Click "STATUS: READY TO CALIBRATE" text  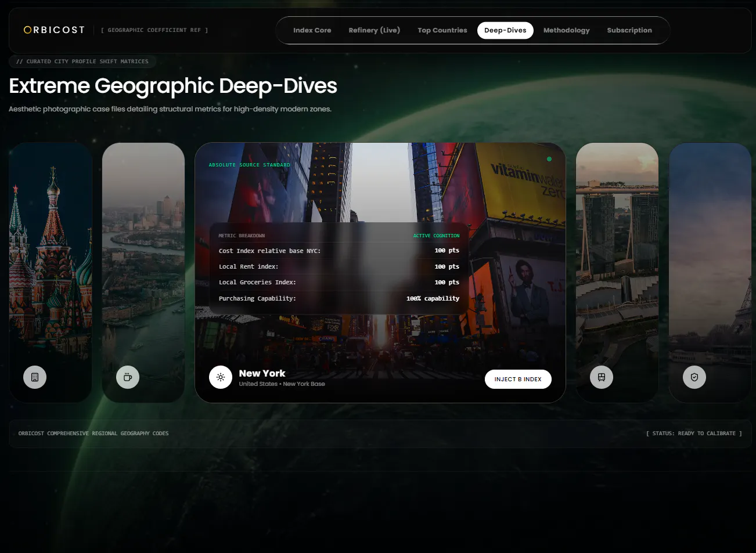(694, 433)
